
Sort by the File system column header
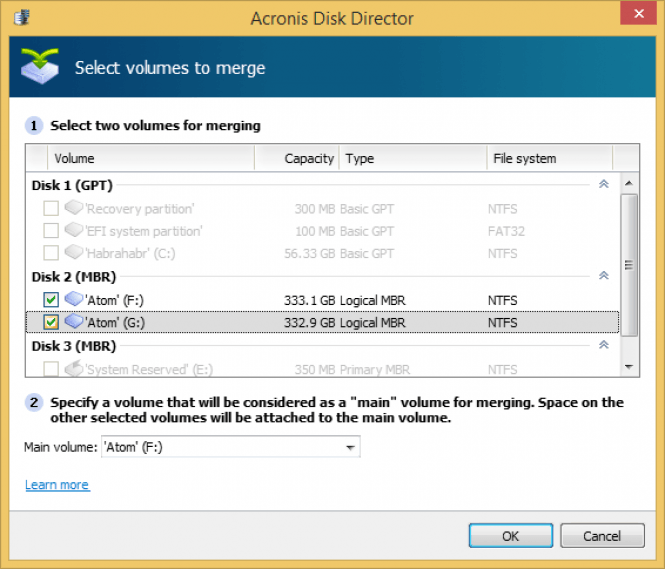(x=550, y=159)
